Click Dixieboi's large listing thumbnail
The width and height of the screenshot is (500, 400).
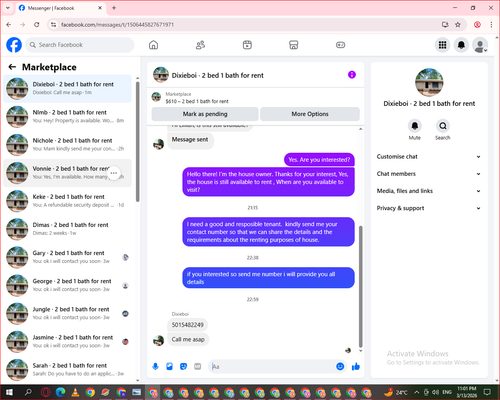pos(429,82)
